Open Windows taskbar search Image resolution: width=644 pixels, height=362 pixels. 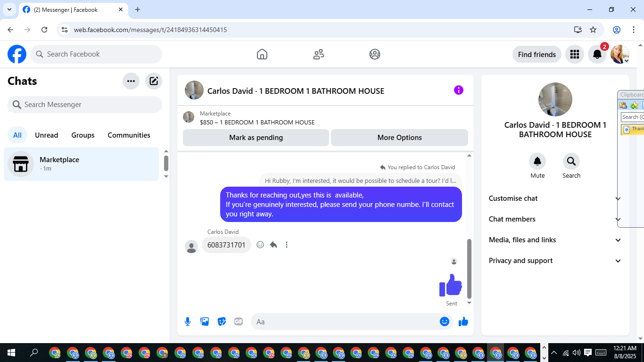pyautogui.click(x=34, y=353)
